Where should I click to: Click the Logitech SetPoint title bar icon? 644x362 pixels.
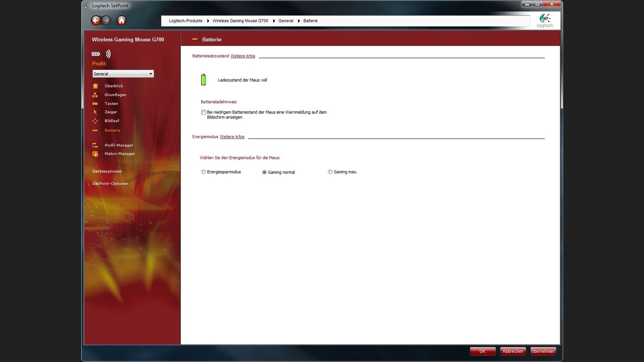coord(87,6)
